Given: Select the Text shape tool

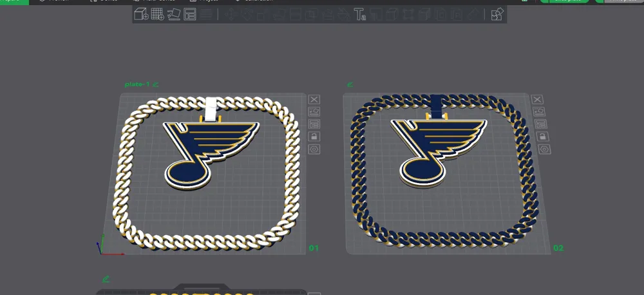Looking at the screenshot, I should [x=360, y=15].
